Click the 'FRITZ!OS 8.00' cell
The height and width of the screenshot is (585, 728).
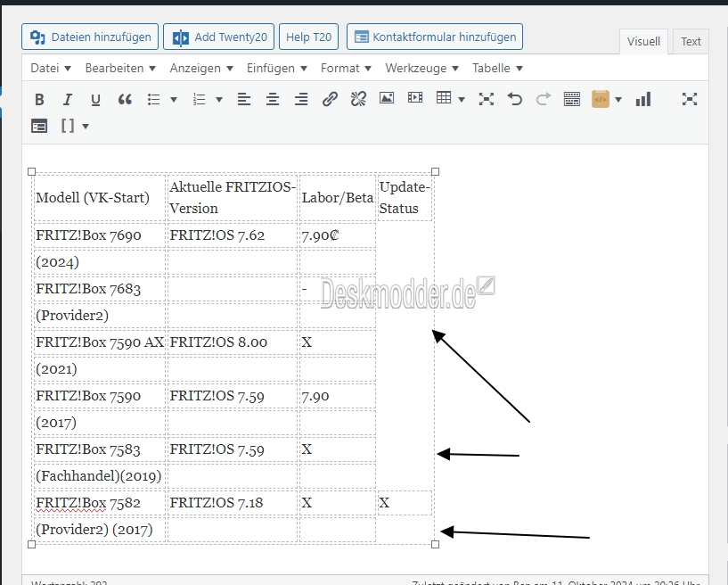(x=233, y=342)
